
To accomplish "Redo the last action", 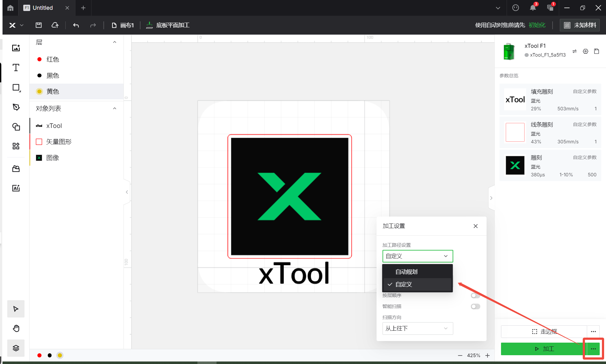I will [x=93, y=25].
